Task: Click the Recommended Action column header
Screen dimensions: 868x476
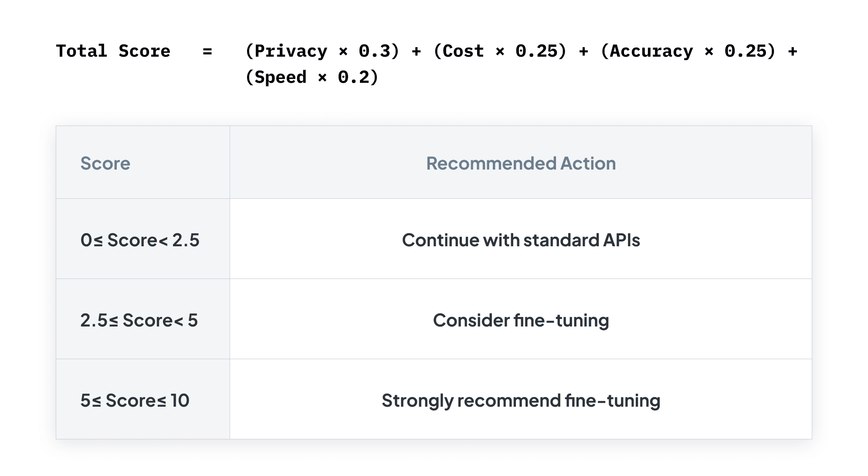Action: point(521,163)
